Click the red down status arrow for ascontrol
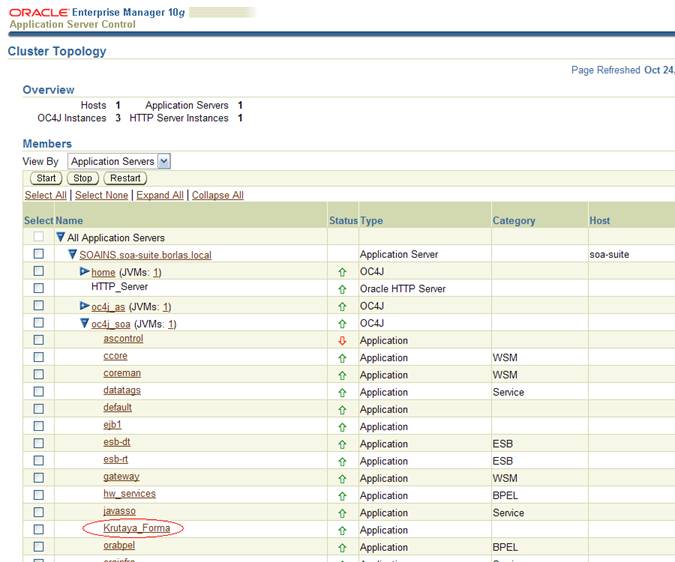This screenshot has height=562, width=675. [x=342, y=341]
